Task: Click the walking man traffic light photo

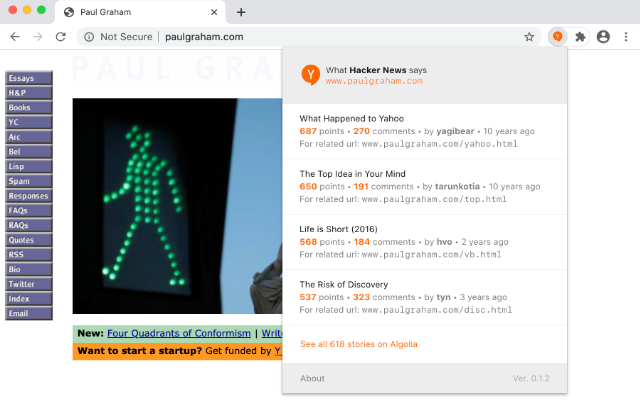Action: tap(177, 206)
